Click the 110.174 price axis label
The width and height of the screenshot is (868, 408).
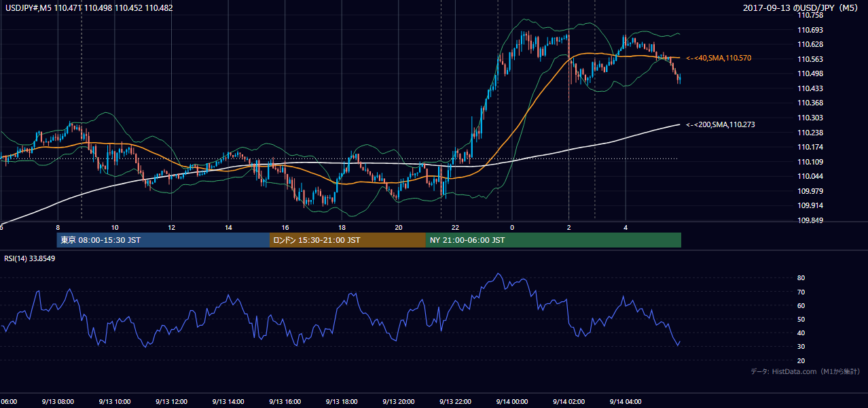click(810, 147)
